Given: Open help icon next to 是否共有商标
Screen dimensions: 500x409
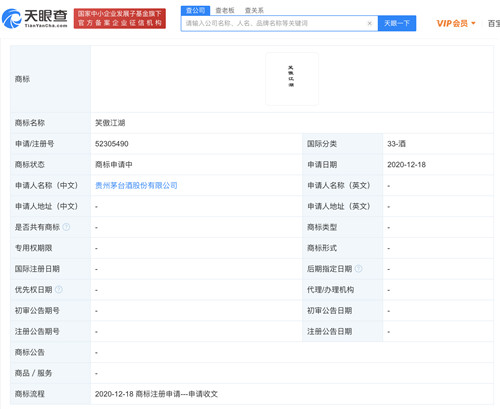Looking at the screenshot, I should point(66,227).
